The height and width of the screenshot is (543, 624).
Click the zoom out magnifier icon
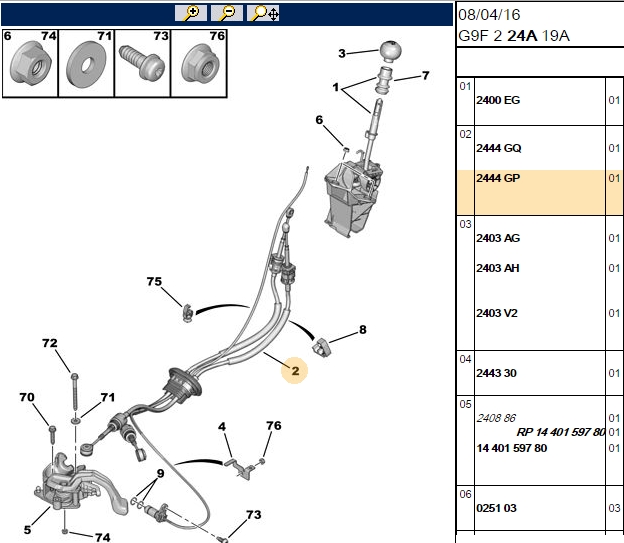[x=227, y=13]
